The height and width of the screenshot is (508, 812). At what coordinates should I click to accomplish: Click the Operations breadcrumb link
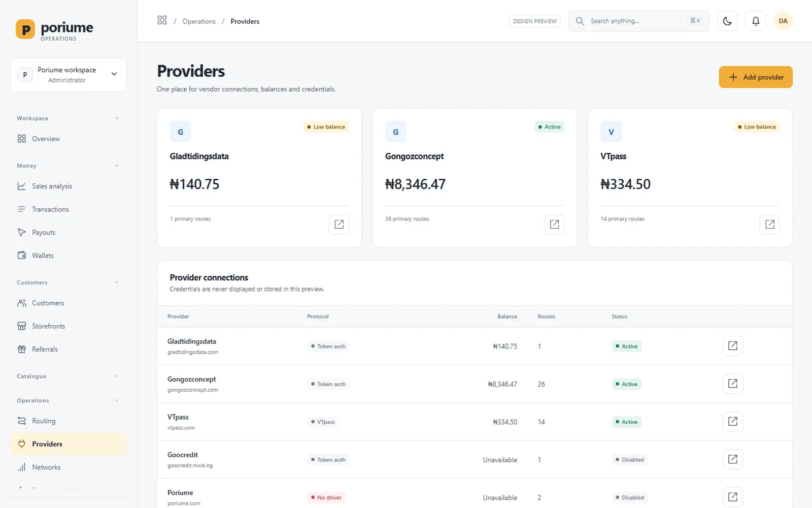(x=199, y=21)
